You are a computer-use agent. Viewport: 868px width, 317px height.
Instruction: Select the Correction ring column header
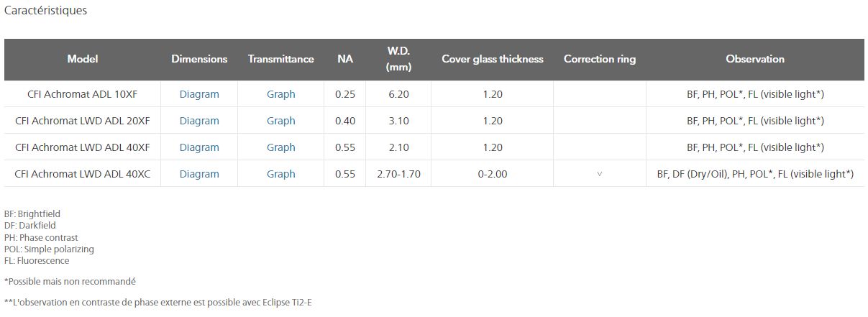[x=600, y=59]
